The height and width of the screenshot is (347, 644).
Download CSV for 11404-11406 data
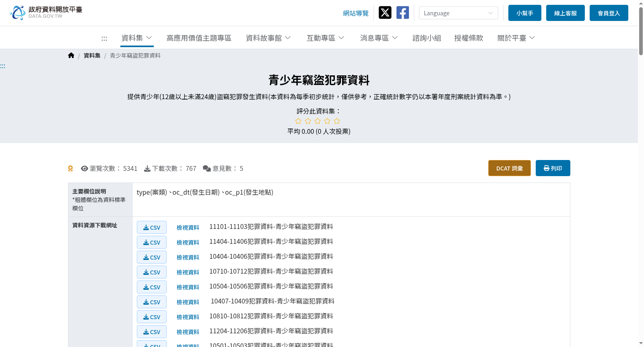point(152,242)
